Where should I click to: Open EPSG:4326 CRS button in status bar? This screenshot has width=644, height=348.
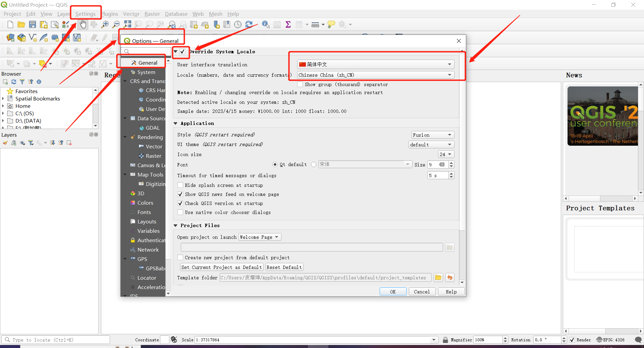610,340
